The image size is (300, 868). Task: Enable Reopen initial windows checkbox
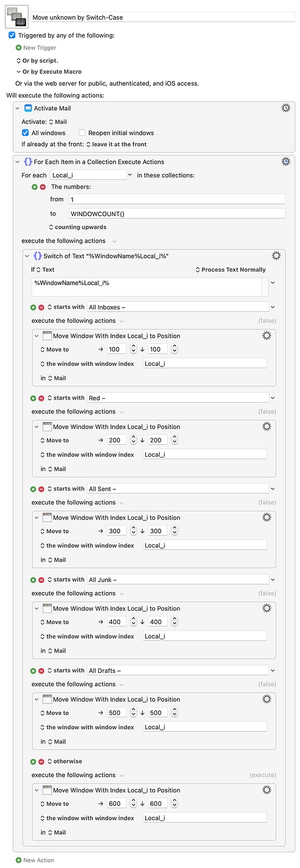[x=82, y=133]
